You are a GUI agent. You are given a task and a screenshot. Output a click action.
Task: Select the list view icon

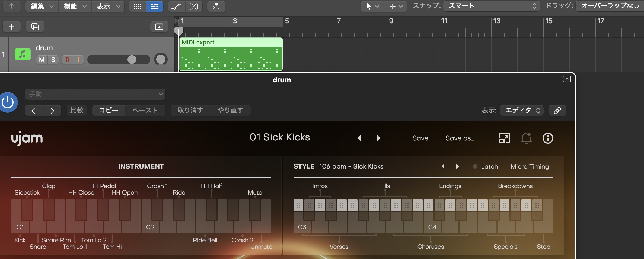155,6
